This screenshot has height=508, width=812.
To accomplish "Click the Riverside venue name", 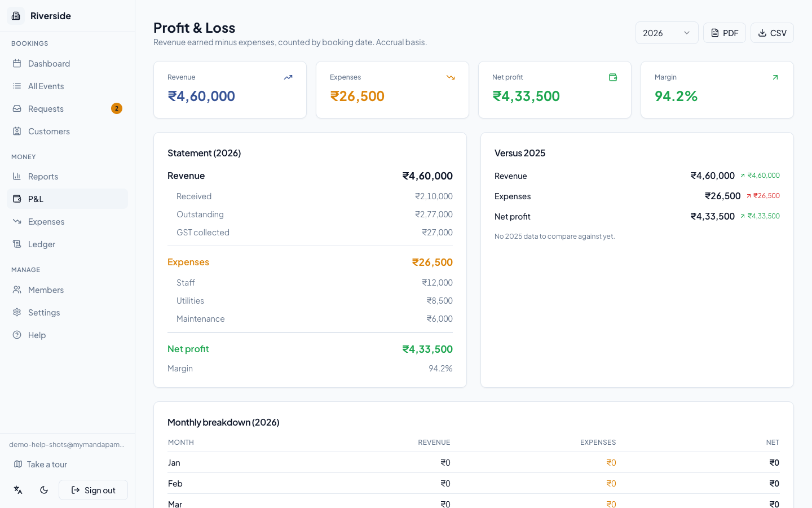I will 51,16.
